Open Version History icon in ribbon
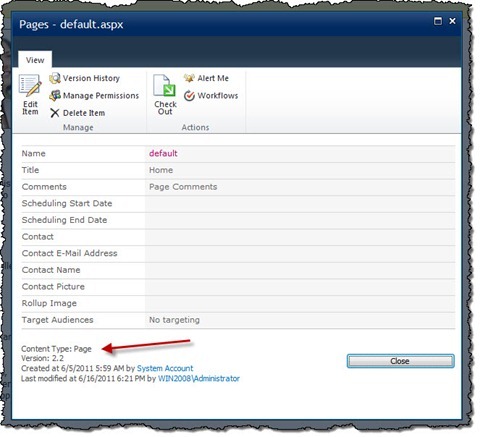This screenshot has height=437, width=480. point(55,78)
